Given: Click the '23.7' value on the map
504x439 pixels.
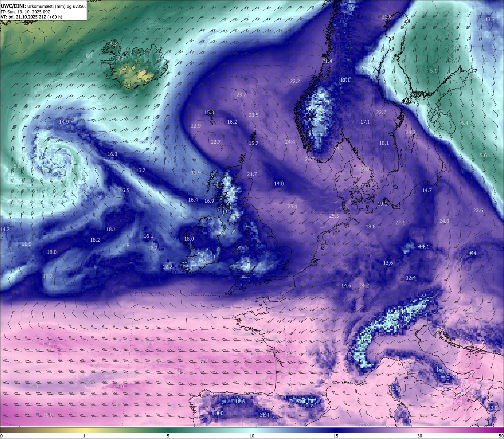Looking at the screenshot, I should click(241, 95).
